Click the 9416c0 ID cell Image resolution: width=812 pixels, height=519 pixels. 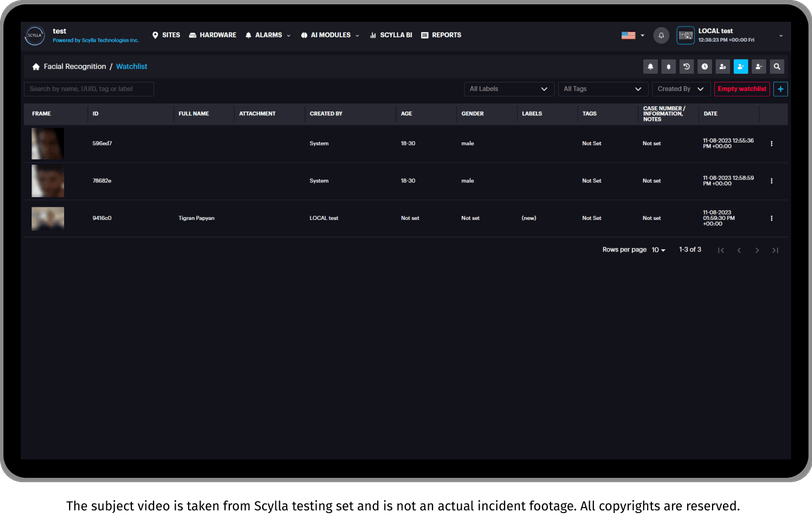[102, 218]
